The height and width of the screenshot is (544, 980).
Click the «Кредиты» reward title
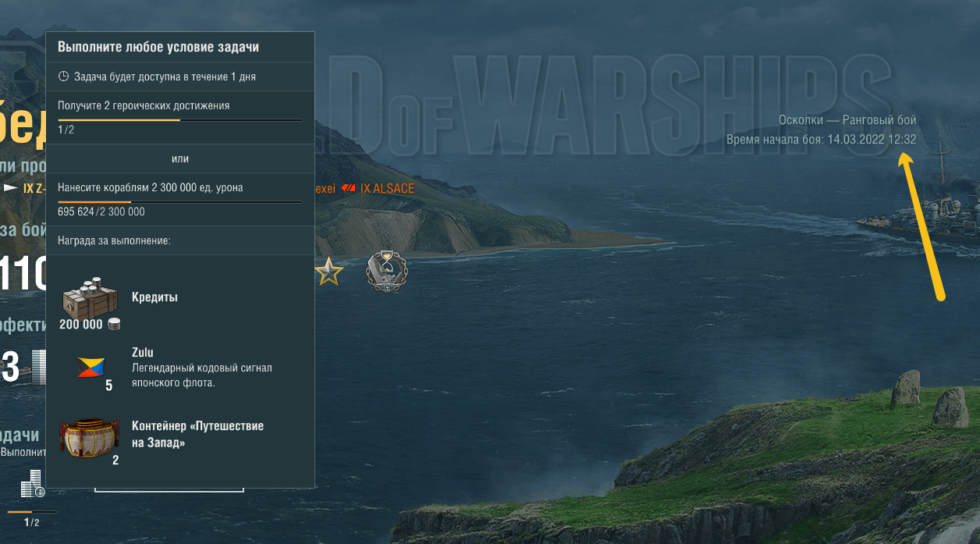155,297
